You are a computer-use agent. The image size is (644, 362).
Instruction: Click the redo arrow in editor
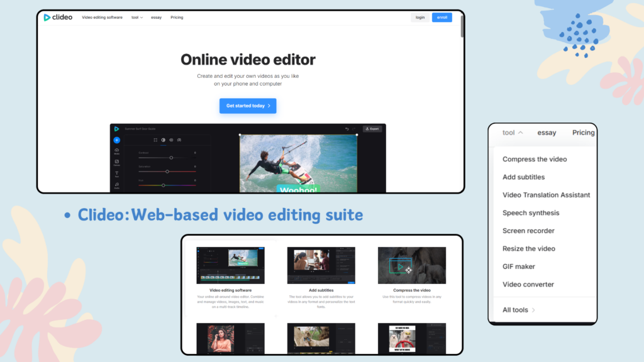(x=353, y=129)
